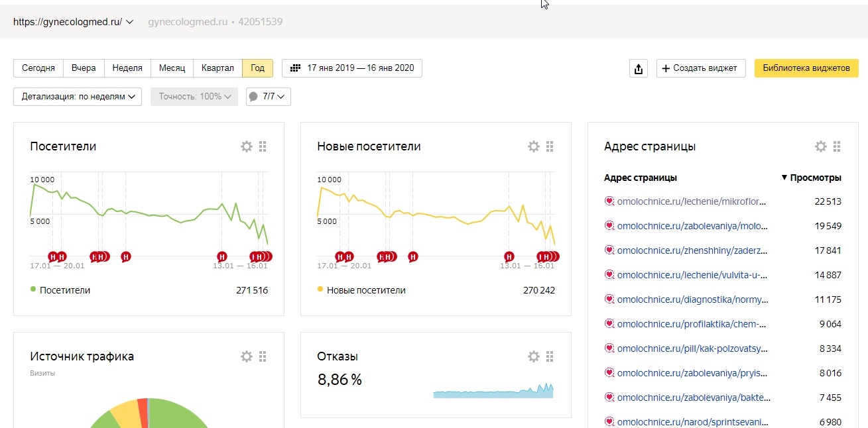Open Точность: 100% dropdown
868x428 pixels.
(194, 97)
